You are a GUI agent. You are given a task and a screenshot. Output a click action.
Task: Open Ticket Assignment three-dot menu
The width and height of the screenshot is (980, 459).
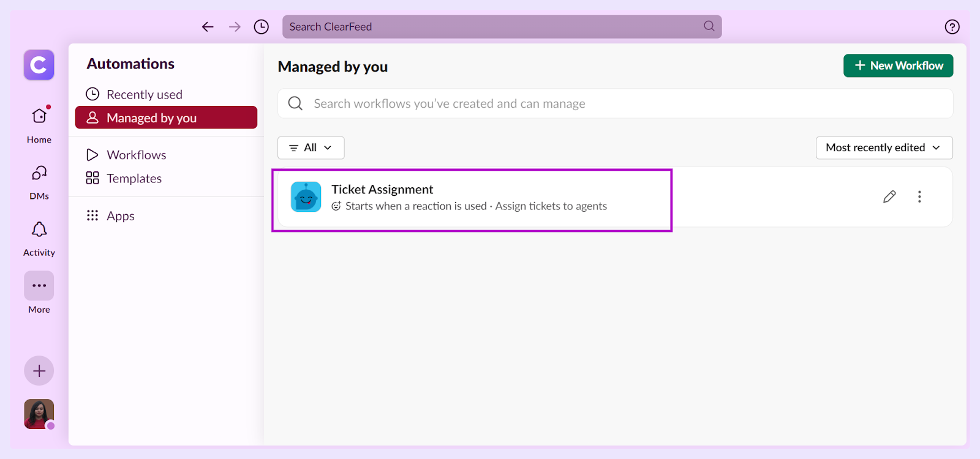(x=919, y=196)
